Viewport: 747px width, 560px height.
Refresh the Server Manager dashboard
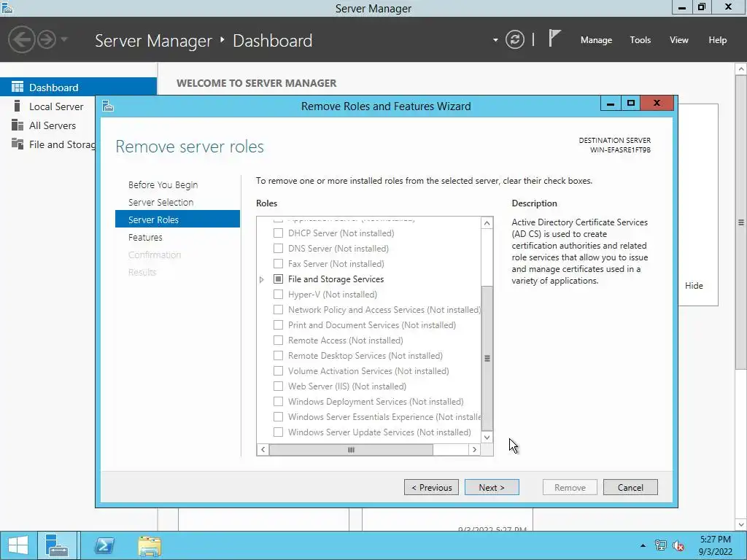point(515,39)
